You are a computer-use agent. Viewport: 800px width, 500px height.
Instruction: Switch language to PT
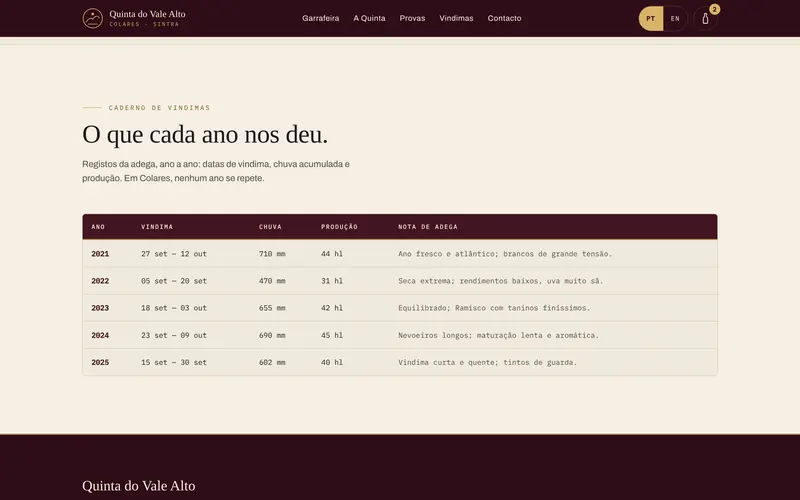point(651,19)
